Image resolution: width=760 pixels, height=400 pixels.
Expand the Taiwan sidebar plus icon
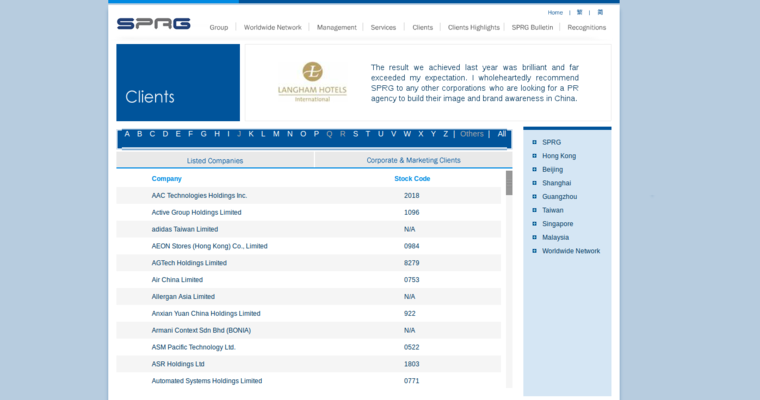coord(534,210)
